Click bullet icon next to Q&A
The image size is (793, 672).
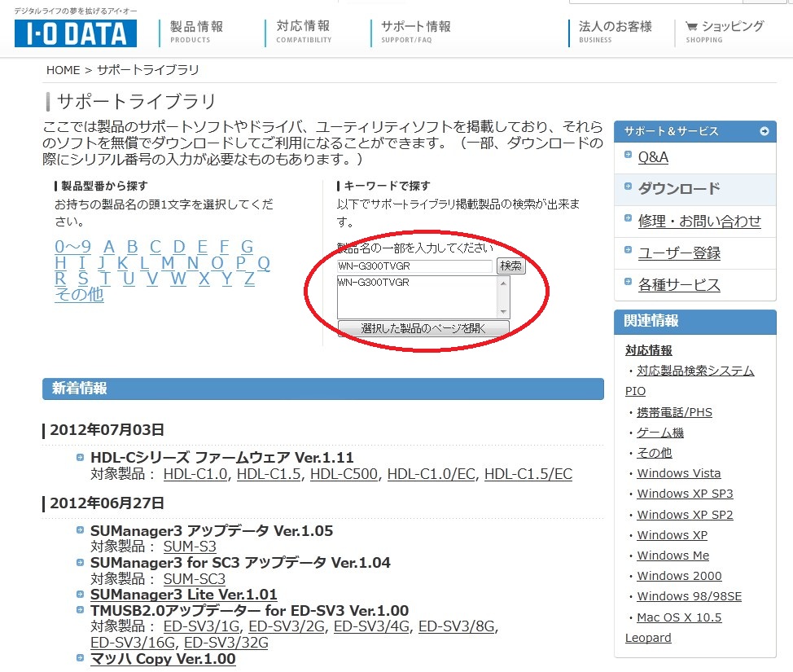click(x=628, y=155)
